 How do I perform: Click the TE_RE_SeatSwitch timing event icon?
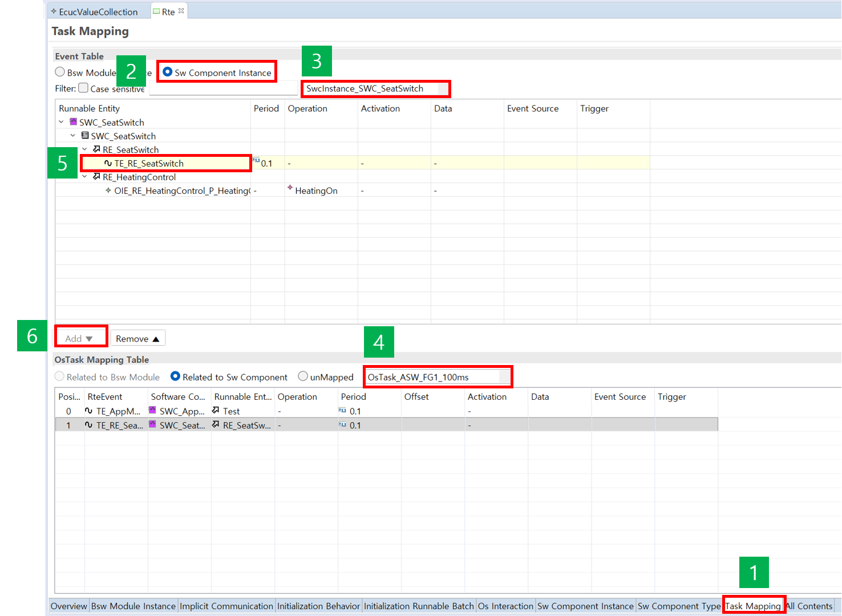pyautogui.click(x=108, y=164)
